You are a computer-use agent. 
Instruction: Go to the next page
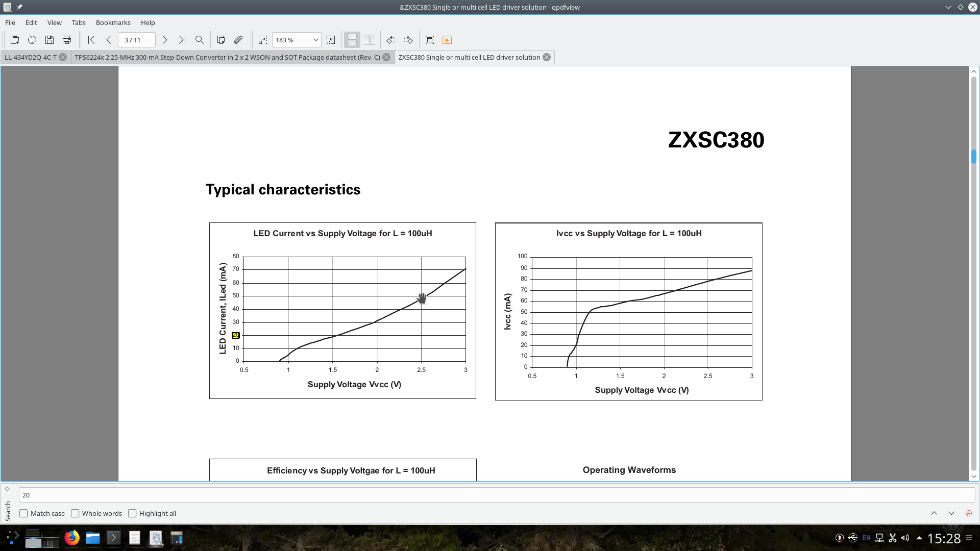coord(165,40)
